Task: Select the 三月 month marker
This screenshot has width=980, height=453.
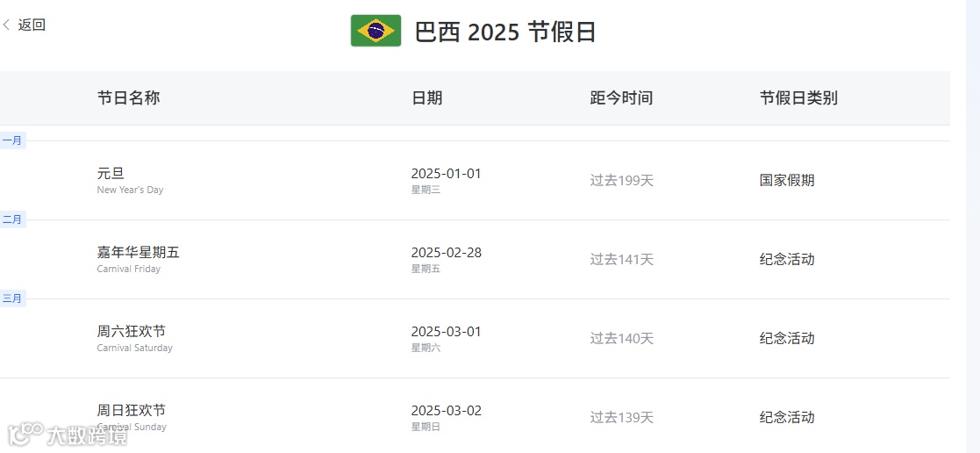Action: point(12,298)
